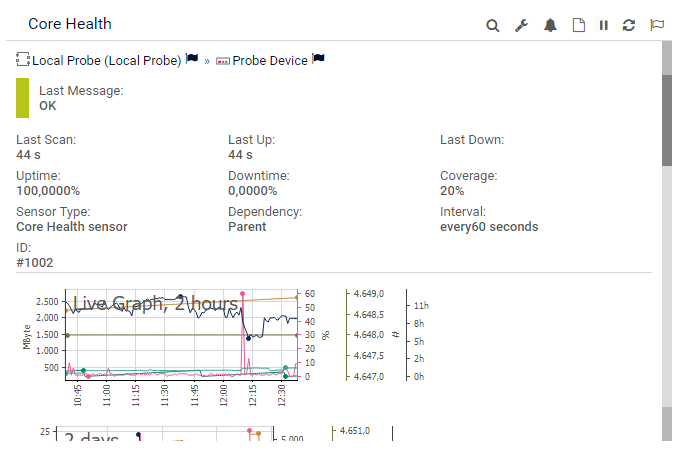Open the search magnifier icon
This screenshot has width=678, height=451.
(493, 26)
